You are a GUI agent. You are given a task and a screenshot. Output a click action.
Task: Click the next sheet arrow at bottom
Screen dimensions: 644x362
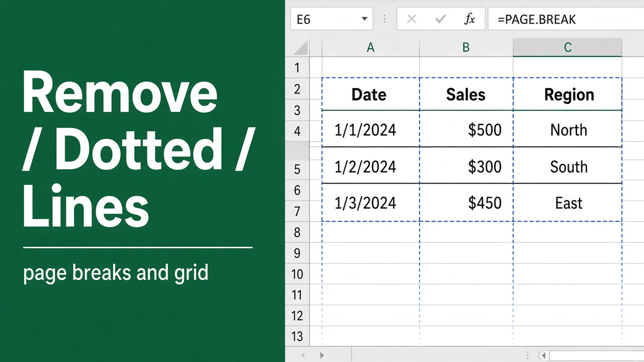(x=323, y=355)
